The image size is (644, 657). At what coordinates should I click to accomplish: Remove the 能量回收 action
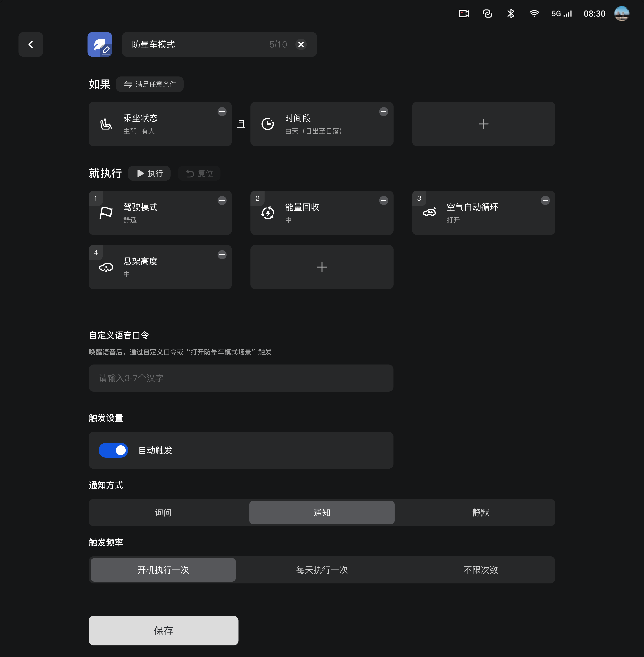(384, 200)
